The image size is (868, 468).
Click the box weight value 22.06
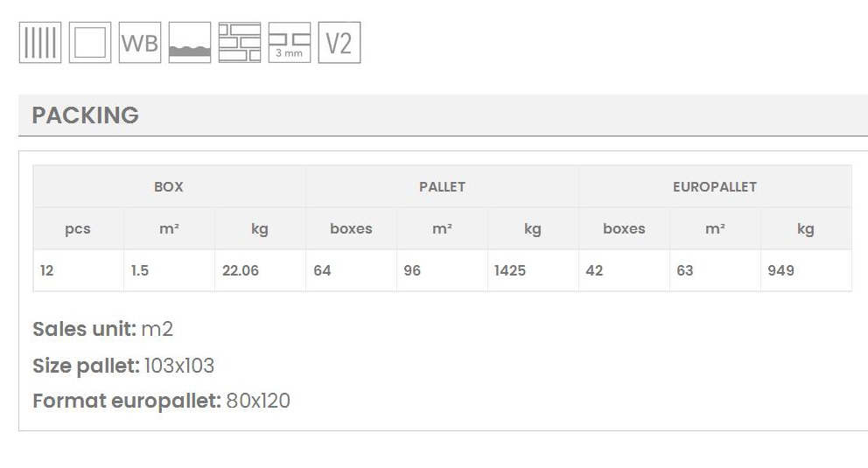(241, 271)
